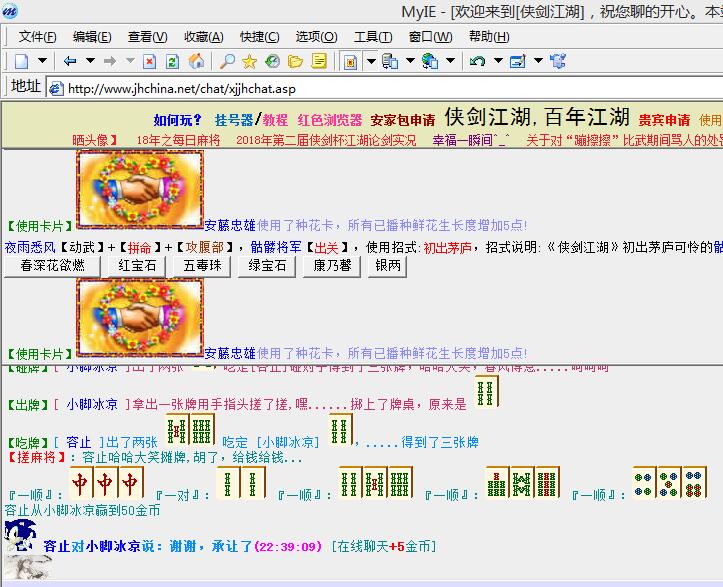Open the 收藏(A) menu
Image resolution: width=723 pixels, height=587 pixels.
[x=203, y=36]
